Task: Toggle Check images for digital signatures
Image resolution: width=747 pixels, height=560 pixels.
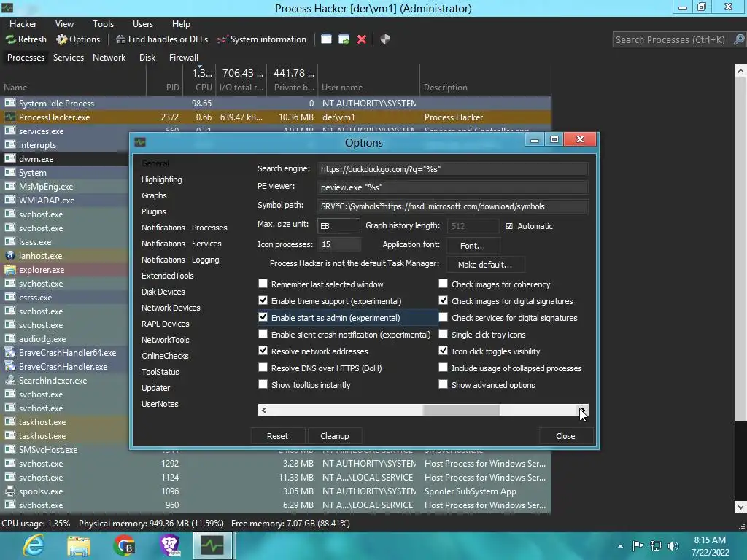Action: point(443,300)
